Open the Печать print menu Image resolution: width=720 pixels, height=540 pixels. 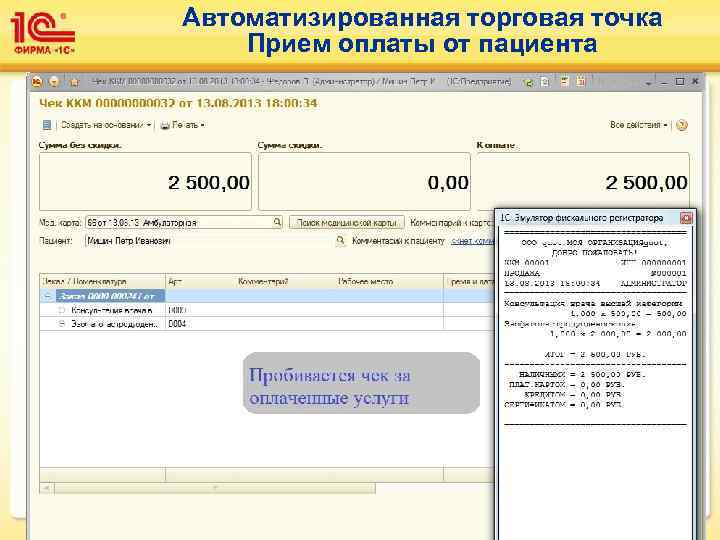(x=182, y=125)
